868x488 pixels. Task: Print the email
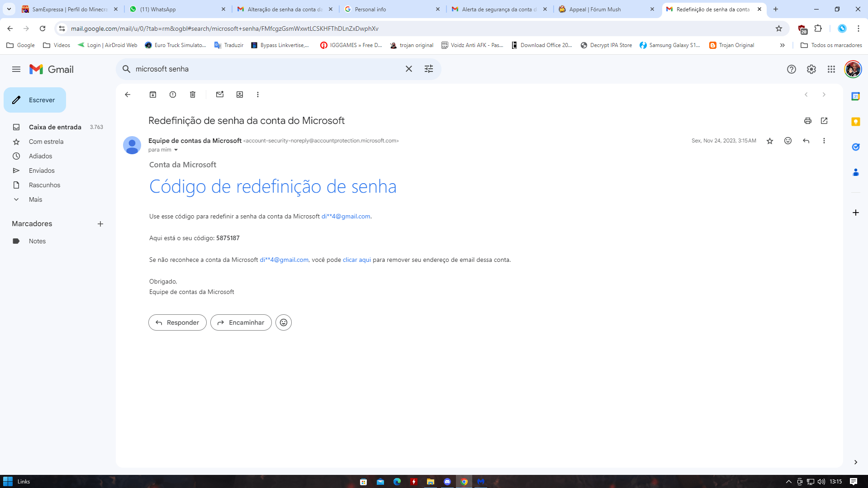coord(808,121)
